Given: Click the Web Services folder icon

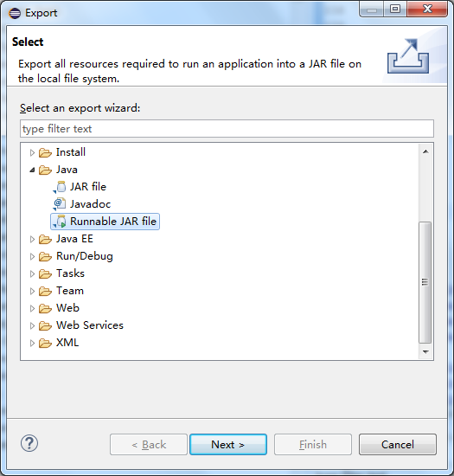Looking at the screenshot, I should click(x=46, y=325).
